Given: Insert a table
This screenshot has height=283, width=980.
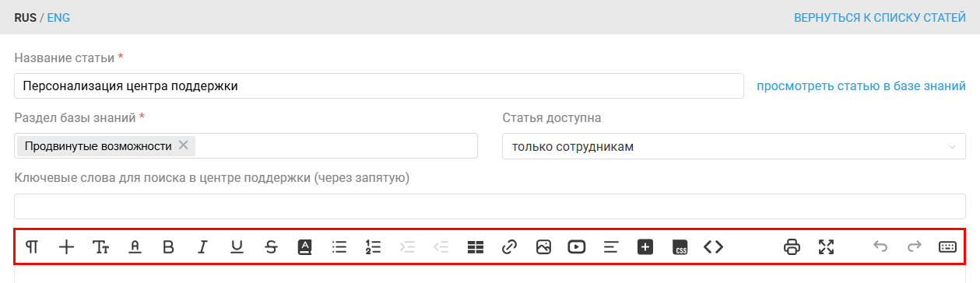Looking at the screenshot, I should click(x=476, y=247).
